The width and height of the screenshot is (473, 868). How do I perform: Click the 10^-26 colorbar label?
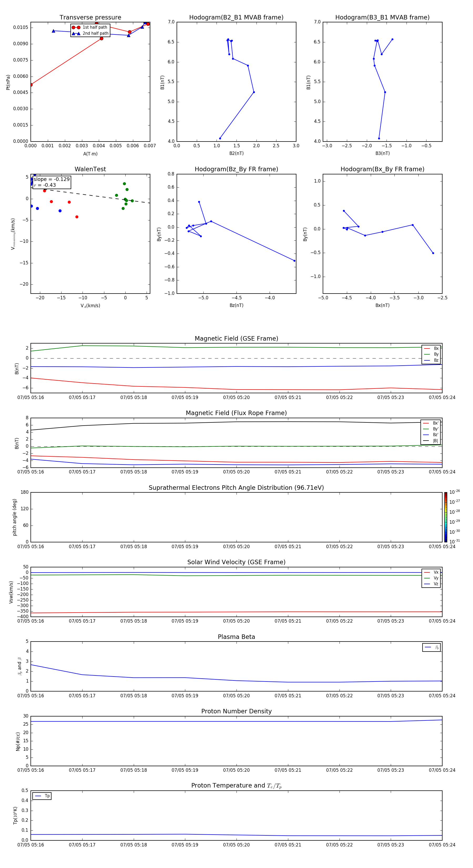pos(455,492)
